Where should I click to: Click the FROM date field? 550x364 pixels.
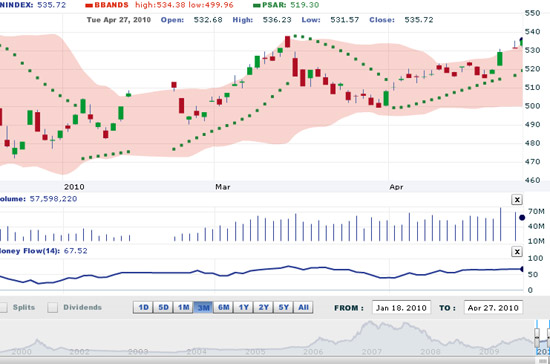point(401,308)
